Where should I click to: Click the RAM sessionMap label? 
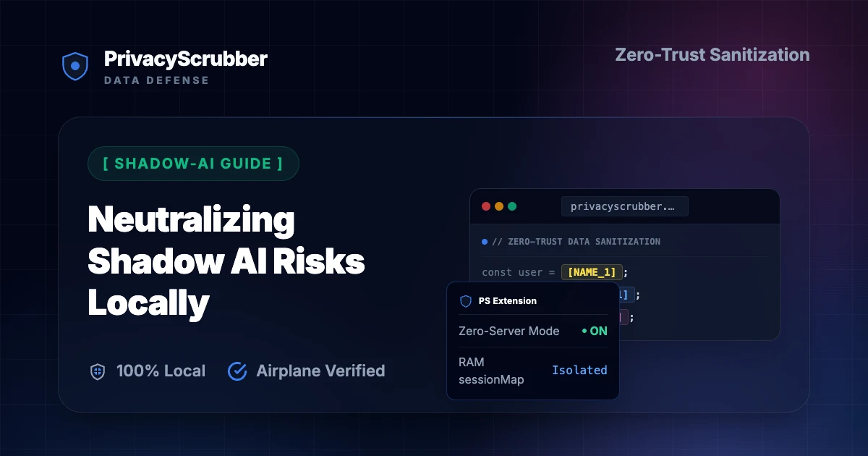491,371
